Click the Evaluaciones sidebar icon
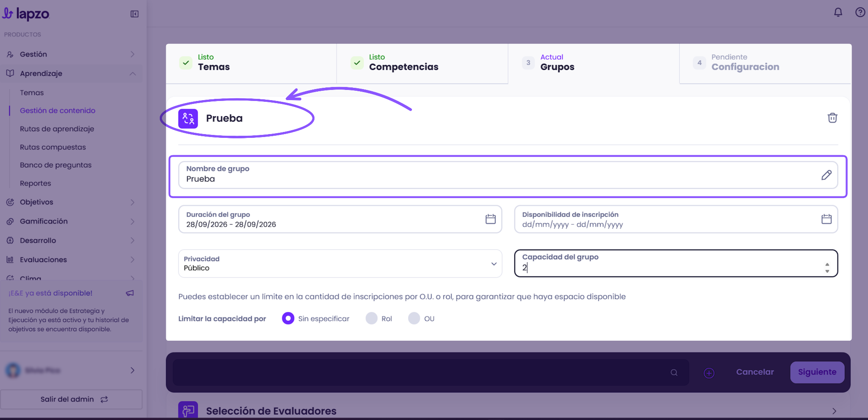 point(10,260)
